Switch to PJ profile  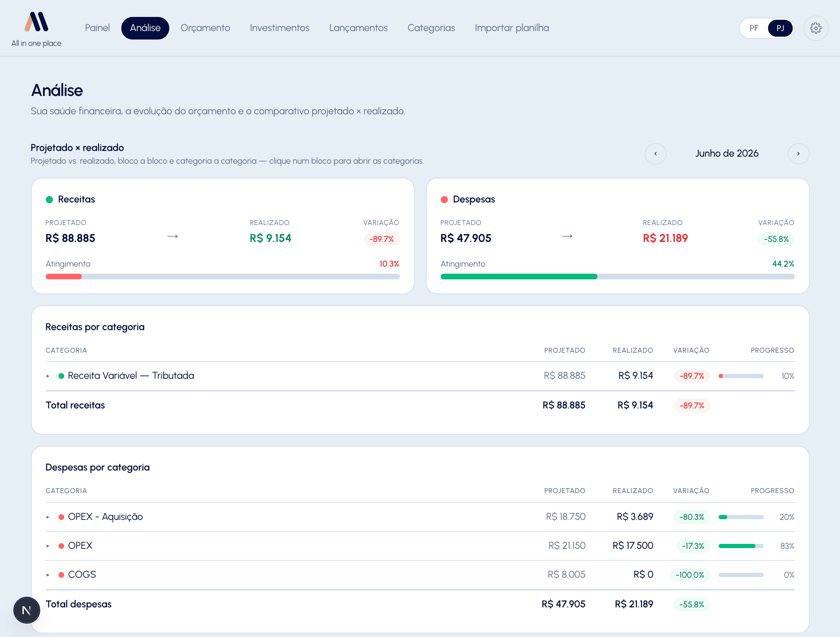coord(780,28)
